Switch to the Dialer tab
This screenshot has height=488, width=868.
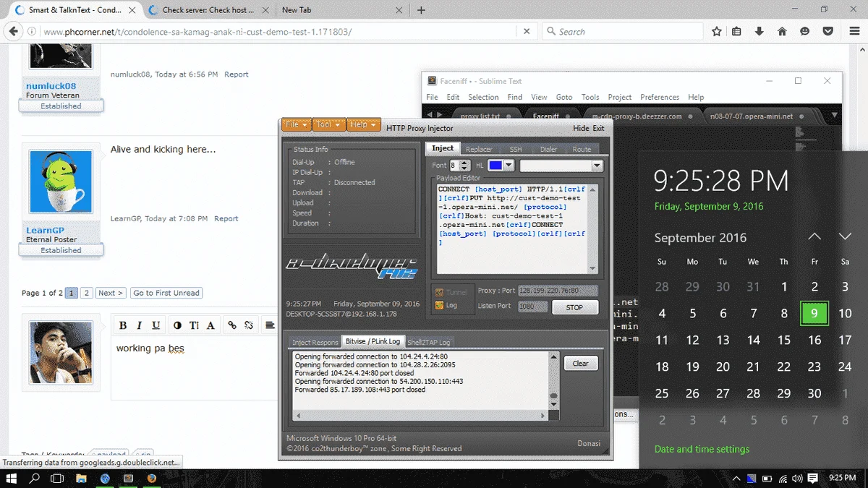(x=548, y=149)
